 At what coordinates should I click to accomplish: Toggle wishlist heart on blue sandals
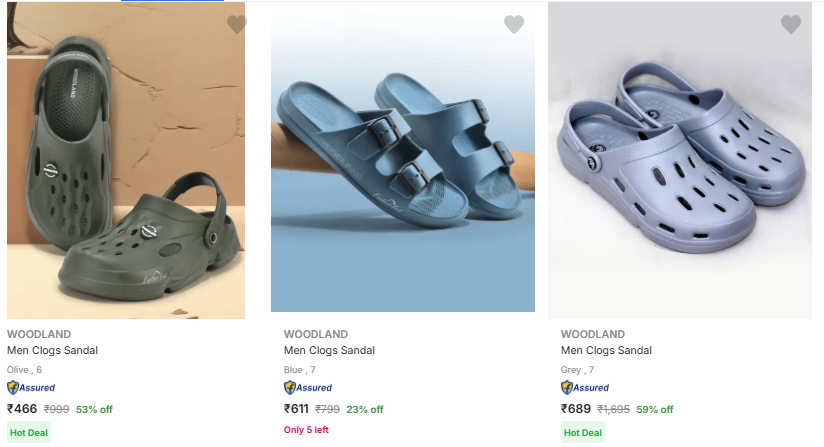click(x=514, y=24)
